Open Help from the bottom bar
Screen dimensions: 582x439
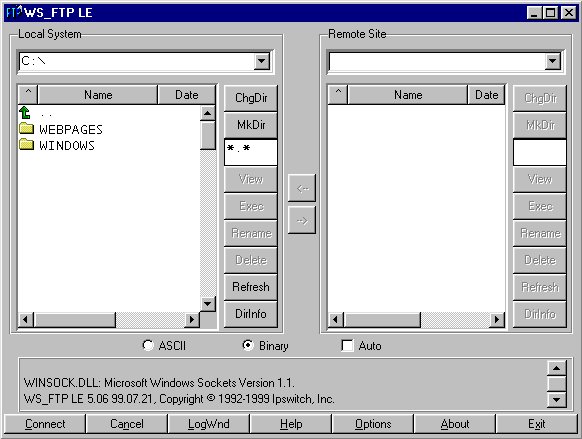pos(291,424)
